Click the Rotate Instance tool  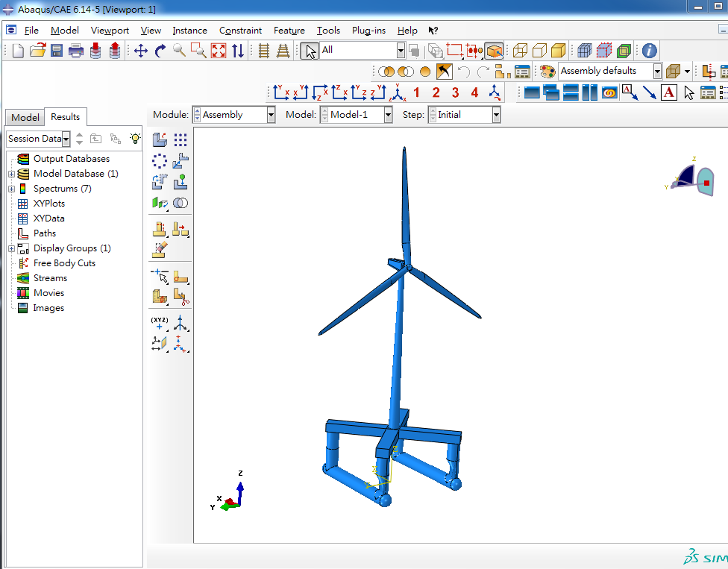pyautogui.click(x=160, y=181)
